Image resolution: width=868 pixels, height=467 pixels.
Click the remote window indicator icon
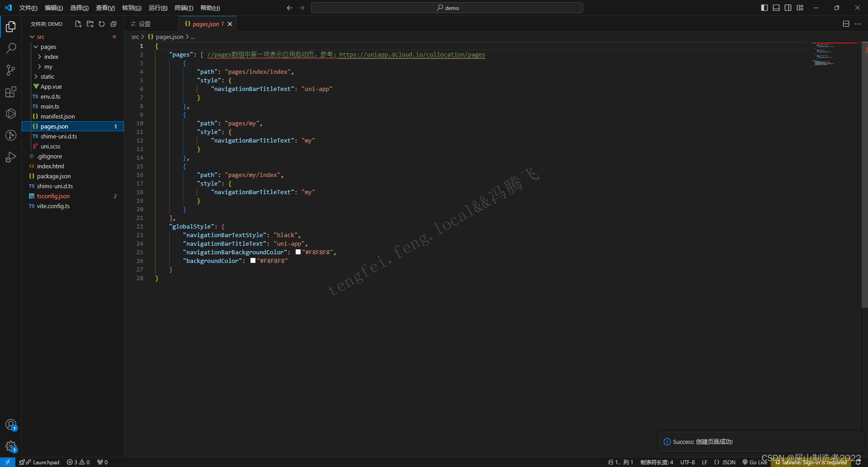[8, 462]
